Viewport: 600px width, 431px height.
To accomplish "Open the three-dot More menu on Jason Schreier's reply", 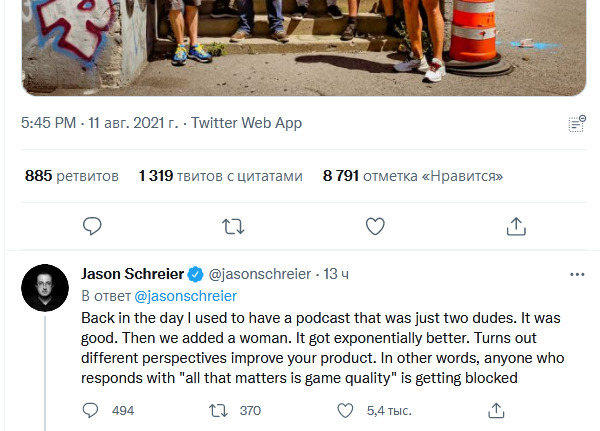I will [576, 273].
